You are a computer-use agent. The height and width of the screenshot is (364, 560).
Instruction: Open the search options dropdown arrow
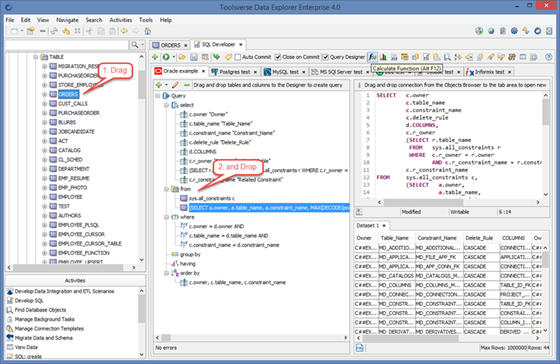point(142,45)
